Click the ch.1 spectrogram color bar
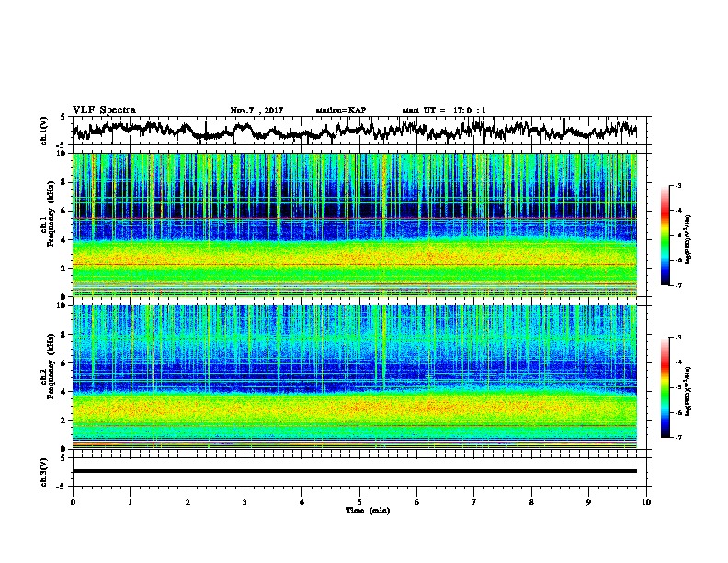The image size is (728, 563). [665, 236]
